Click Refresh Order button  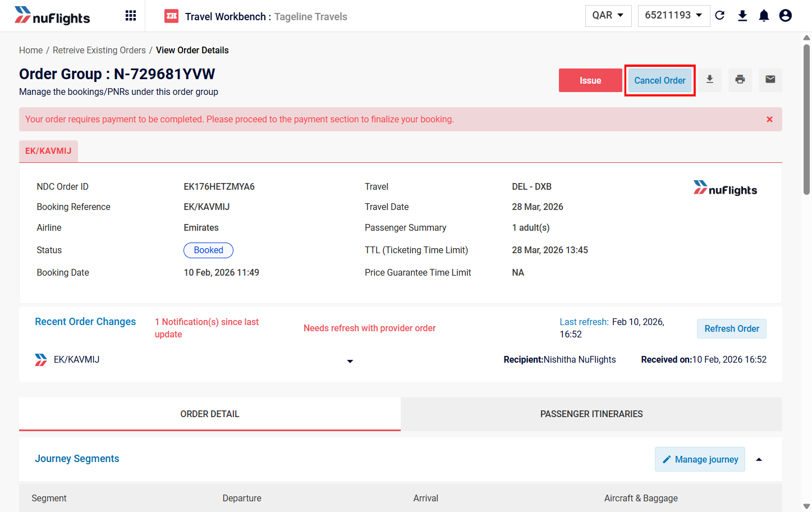[732, 328]
